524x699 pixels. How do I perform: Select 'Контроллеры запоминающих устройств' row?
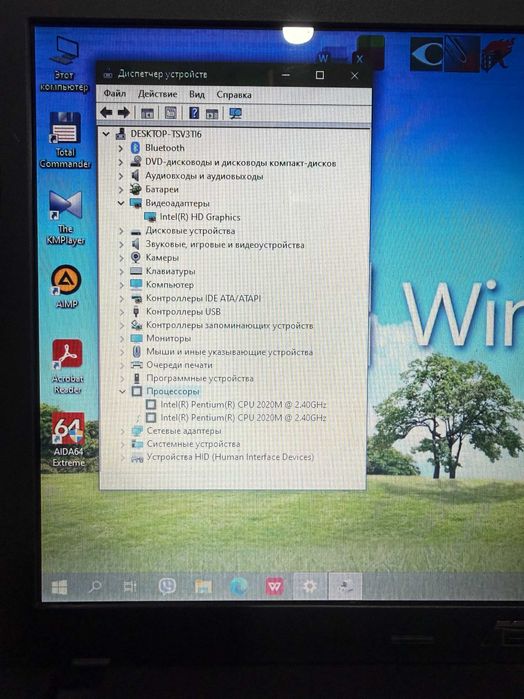click(x=229, y=325)
